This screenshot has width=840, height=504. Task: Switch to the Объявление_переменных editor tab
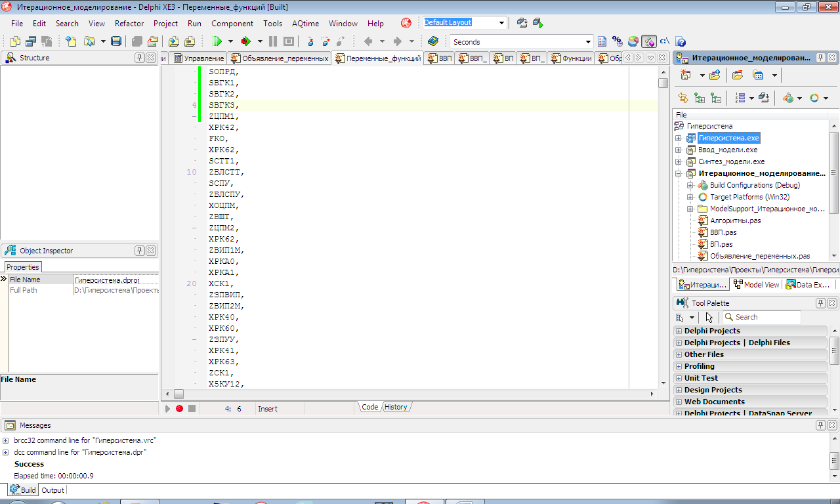pyautogui.click(x=280, y=58)
